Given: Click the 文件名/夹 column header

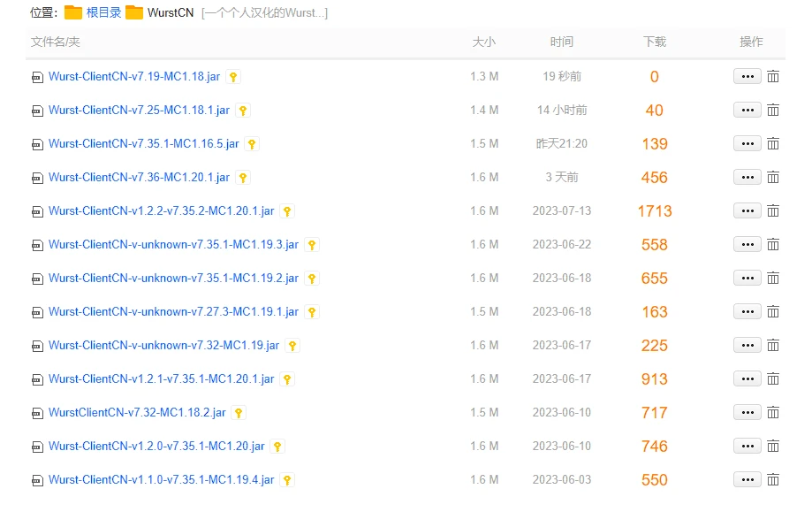Looking at the screenshot, I should pyautogui.click(x=56, y=42).
